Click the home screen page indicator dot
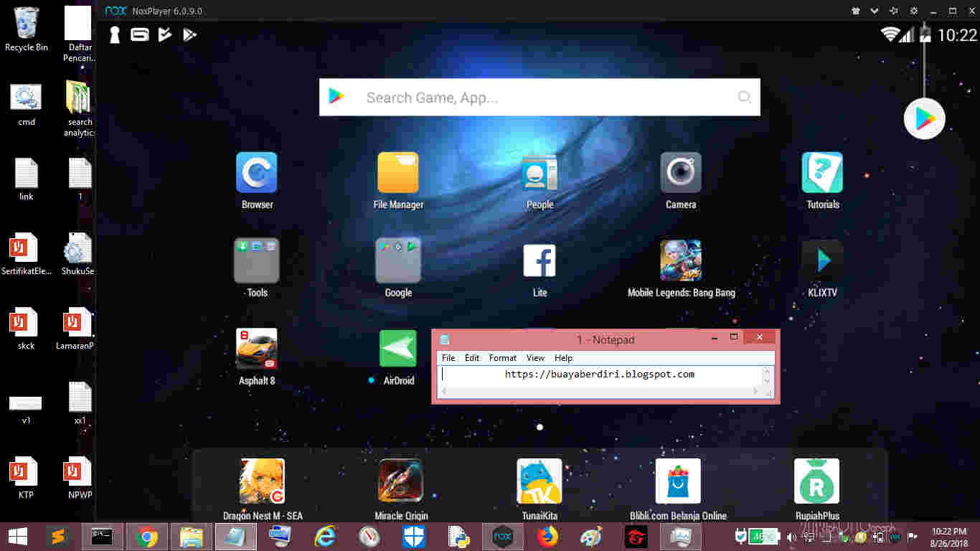 coord(540,427)
